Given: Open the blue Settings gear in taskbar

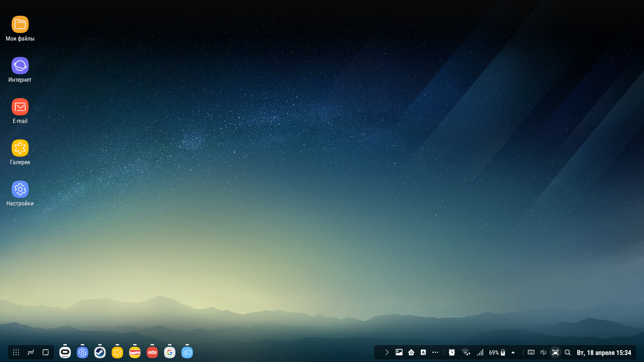Looking at the screenshot, I should pos(83,352).
